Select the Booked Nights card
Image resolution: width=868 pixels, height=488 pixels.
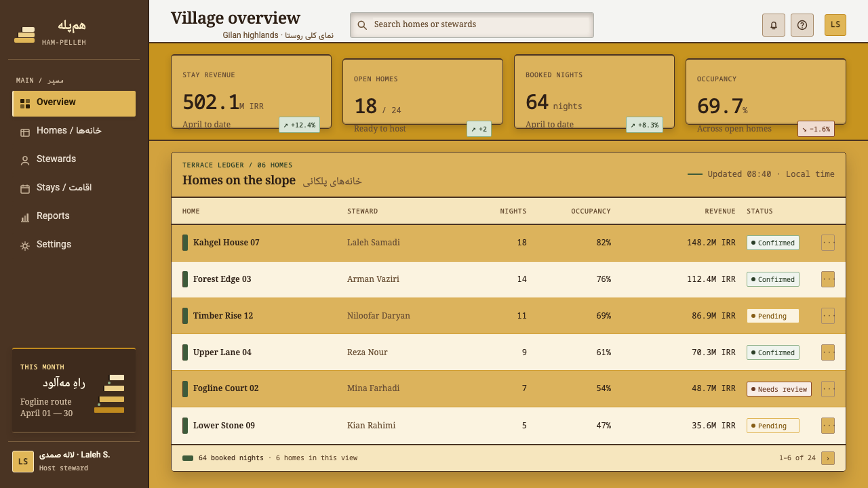pos(594,91)
